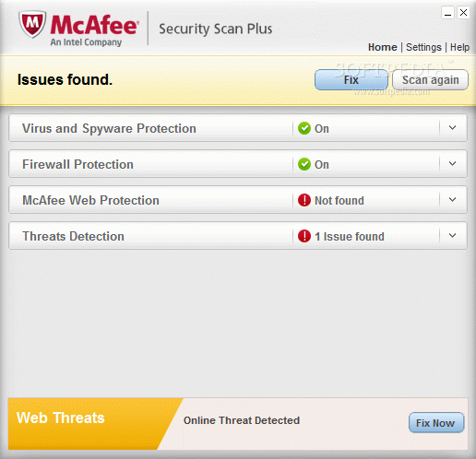Click green checkmark icon for Firewall Protection

click(x=304, y=164)
